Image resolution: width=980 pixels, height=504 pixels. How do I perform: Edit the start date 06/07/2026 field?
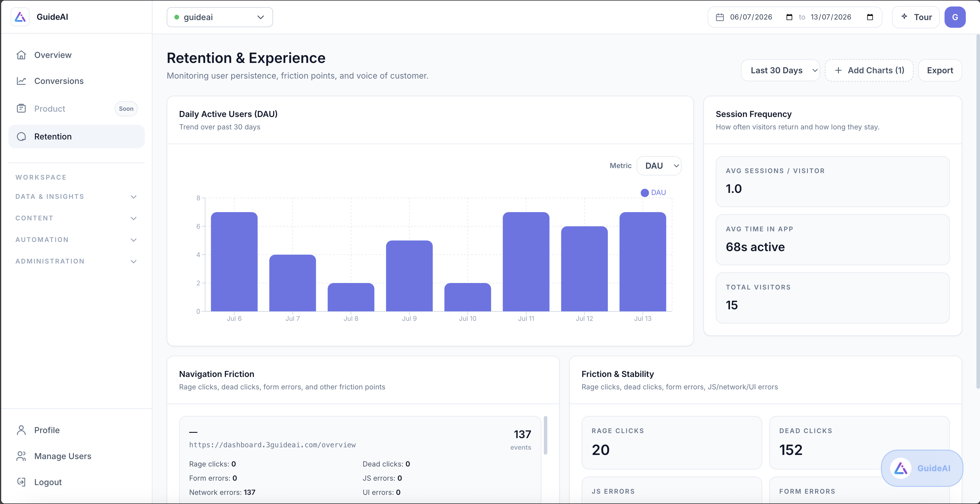tap(751, 17)
